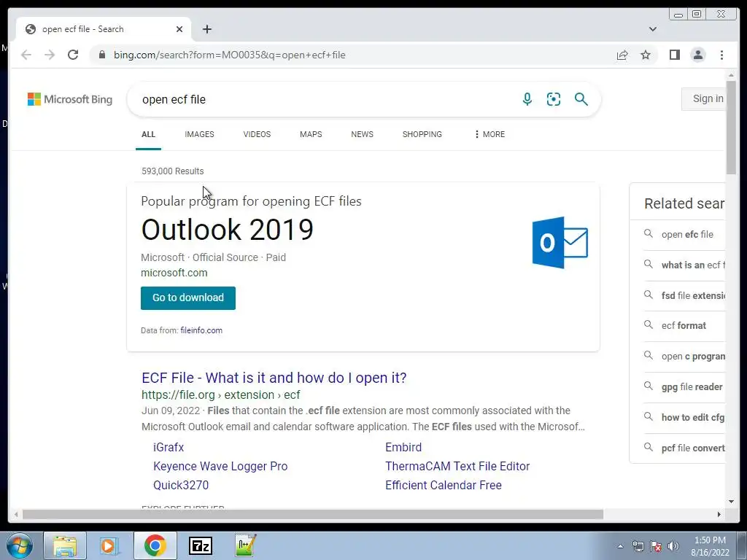Open the iGrafx sublink
This screenshot has height=560, width=747.
click(169, 447)
